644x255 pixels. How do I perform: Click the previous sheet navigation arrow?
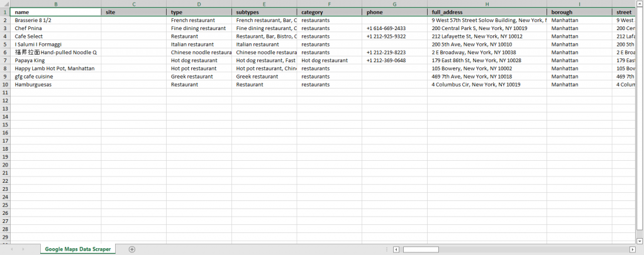[11, 249]
